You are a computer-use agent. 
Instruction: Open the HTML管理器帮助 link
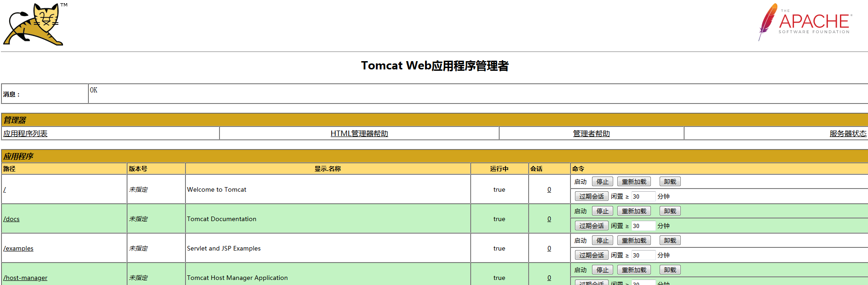[359, 133]
